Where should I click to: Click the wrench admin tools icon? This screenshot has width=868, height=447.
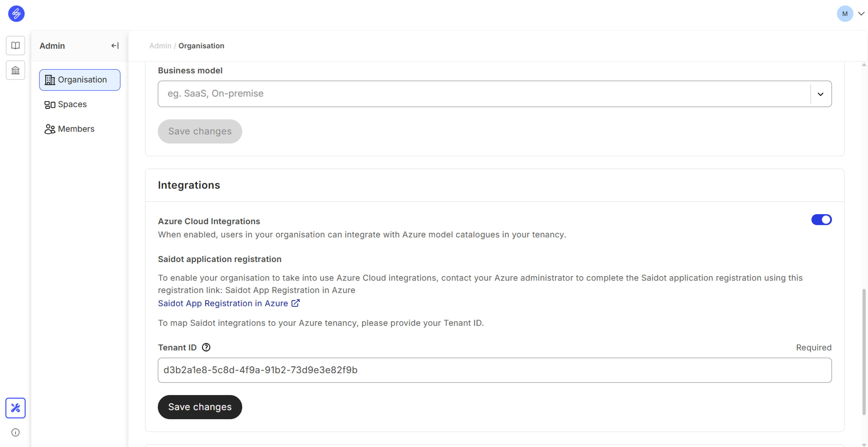(x=16, y=408)
